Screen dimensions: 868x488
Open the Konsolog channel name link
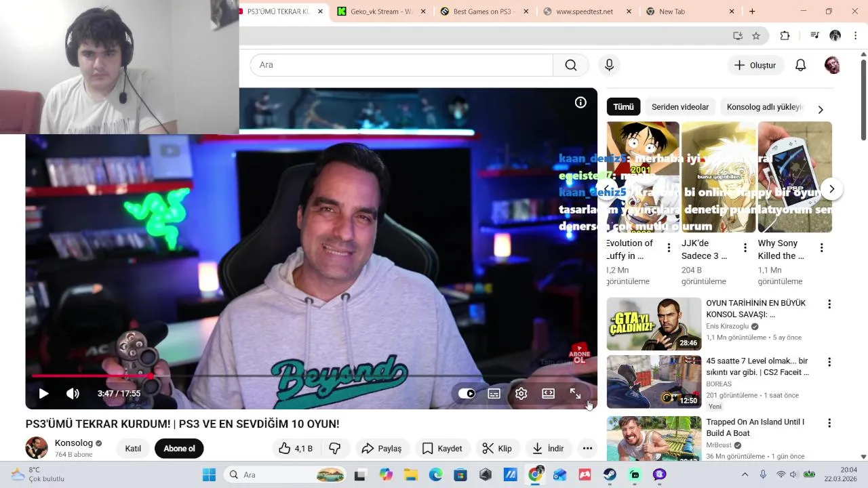[x=74, y=443]
